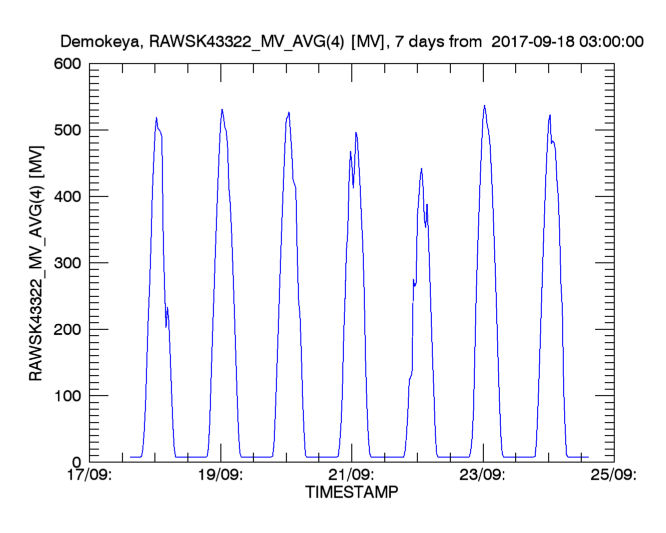Click the TIMESTAMP x-axis label
Screen dimensions: 666x533
tap(351, 494)
